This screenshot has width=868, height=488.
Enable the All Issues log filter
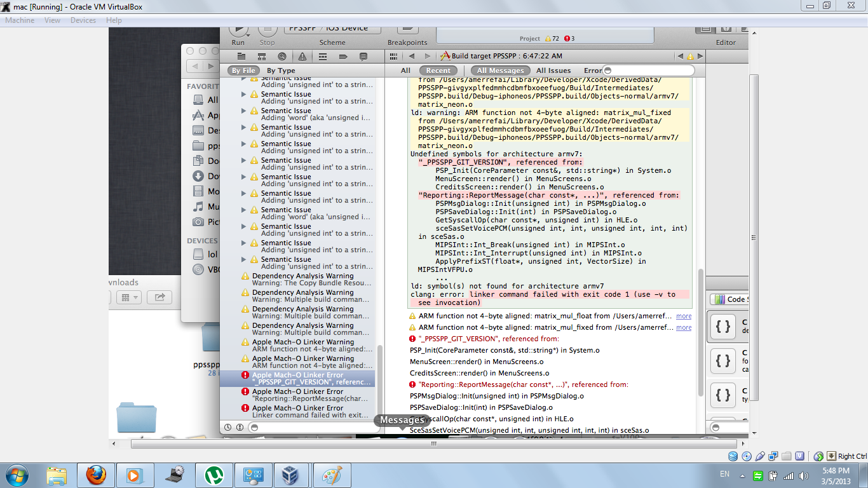(x=553, y=71)
